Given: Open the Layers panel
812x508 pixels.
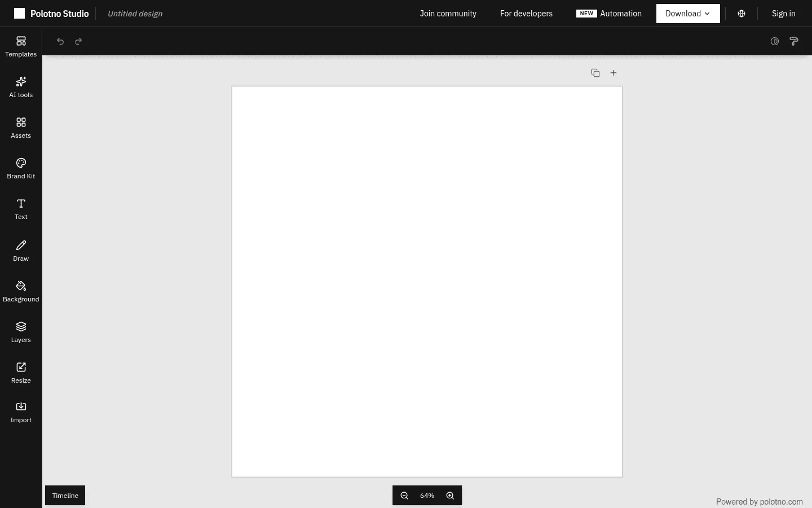Looking at the screenshot, I should point(21,332).
